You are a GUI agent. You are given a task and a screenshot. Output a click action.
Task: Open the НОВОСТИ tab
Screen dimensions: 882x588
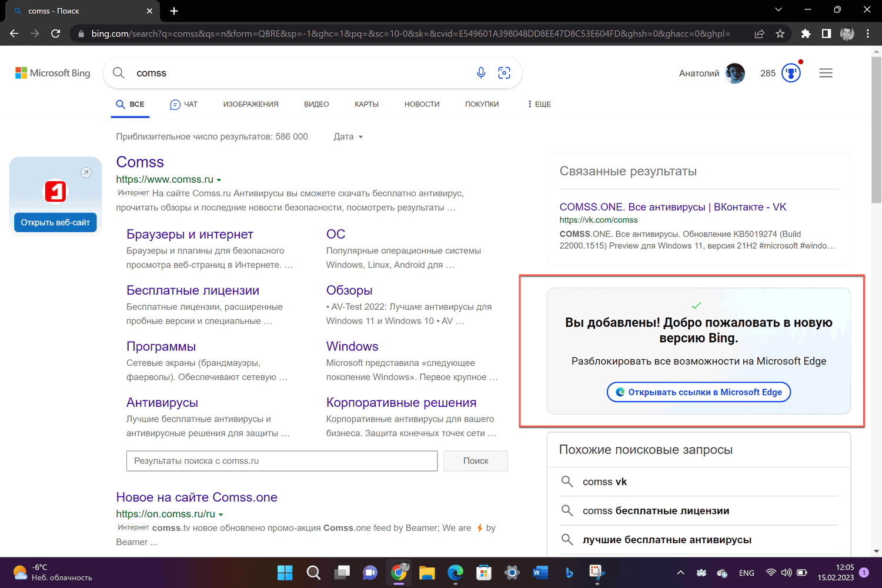coord(422,104)
